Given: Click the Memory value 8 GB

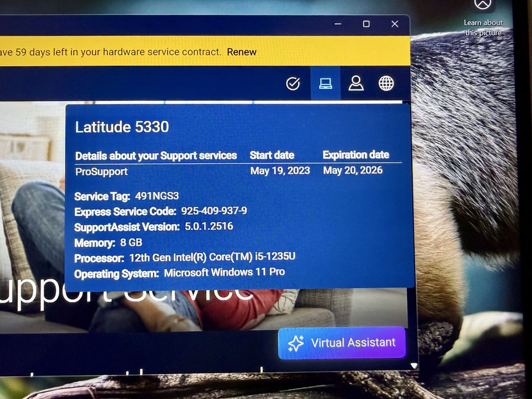Looking at the screenshot, I should 131,243.
